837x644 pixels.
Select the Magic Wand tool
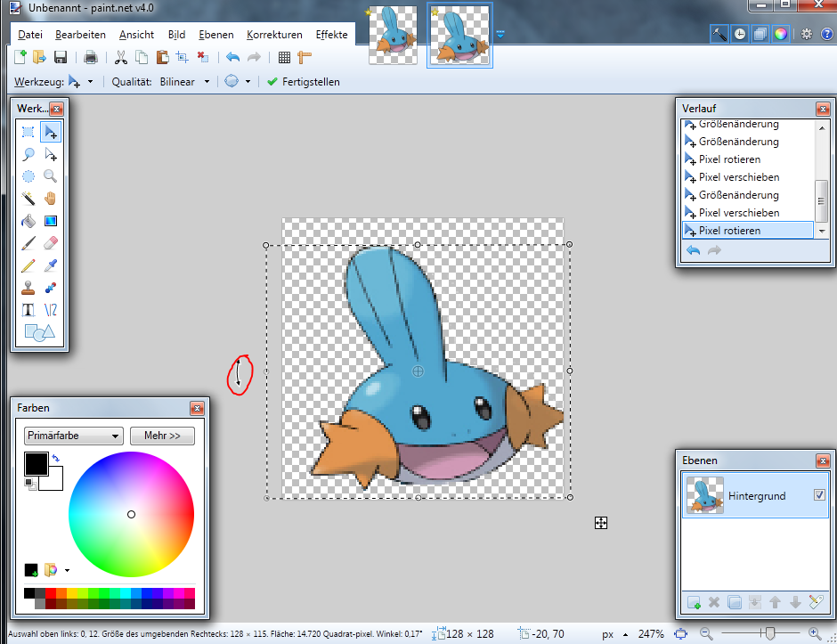[28, 199]
